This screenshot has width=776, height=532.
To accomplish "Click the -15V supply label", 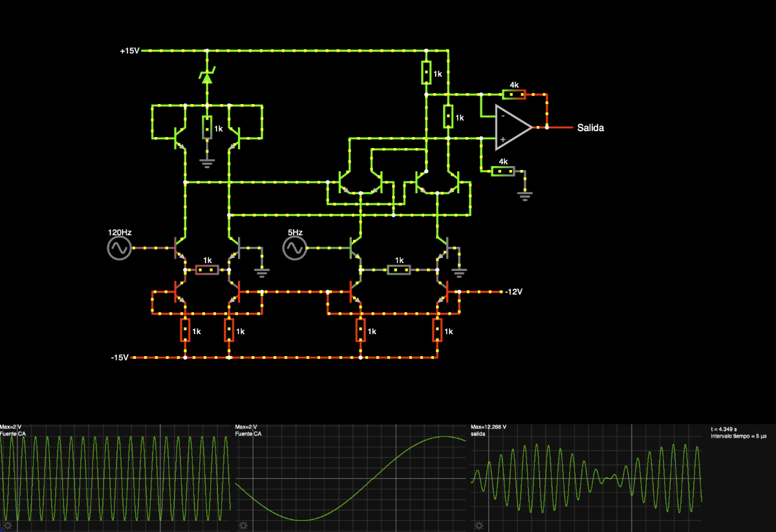I will pyautogui.click(x=121, y=357).
